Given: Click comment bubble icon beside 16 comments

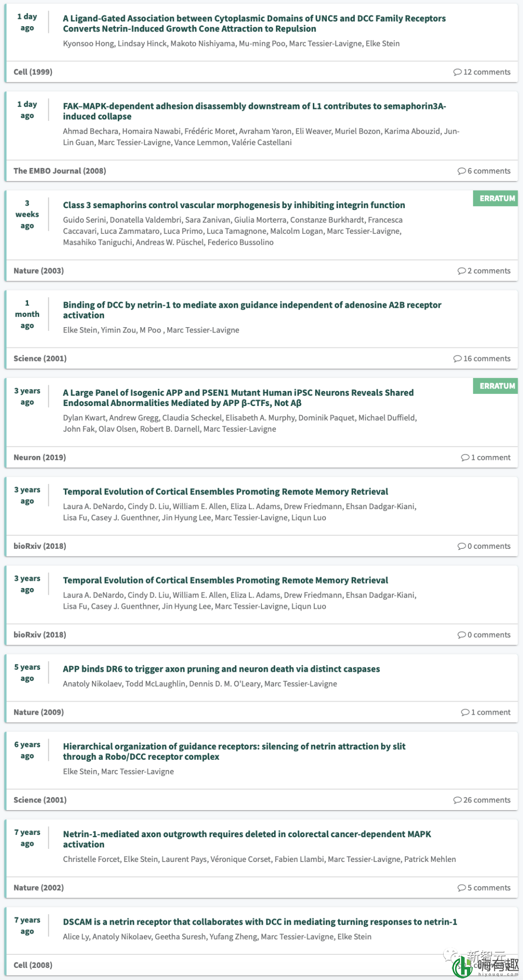Looking at the screenshot, I should coord(457,359).
